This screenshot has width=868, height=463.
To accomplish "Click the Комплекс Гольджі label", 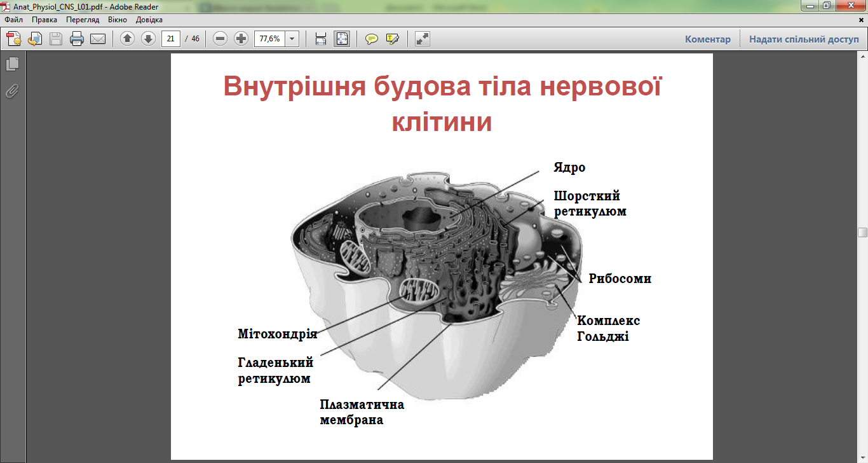I will [608, 328].
